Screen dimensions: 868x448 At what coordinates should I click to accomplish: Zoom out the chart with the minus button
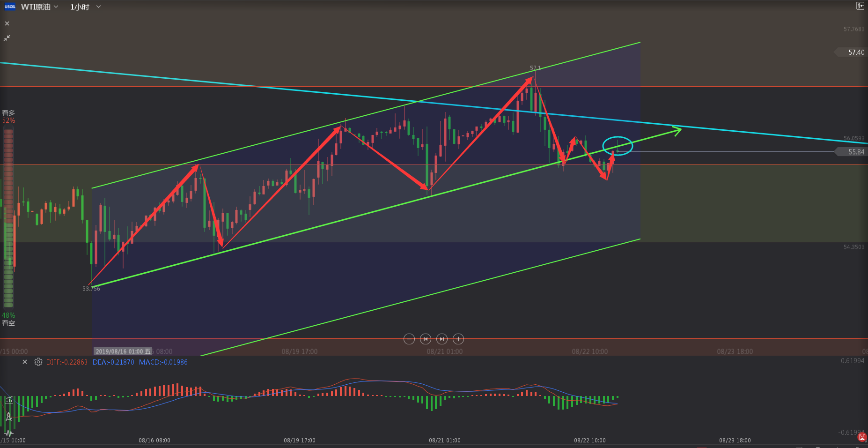pyautogui.click(x=409, y=339)
